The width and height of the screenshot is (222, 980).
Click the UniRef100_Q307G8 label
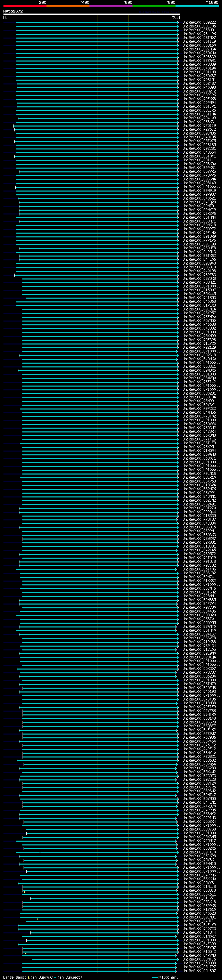199,829
